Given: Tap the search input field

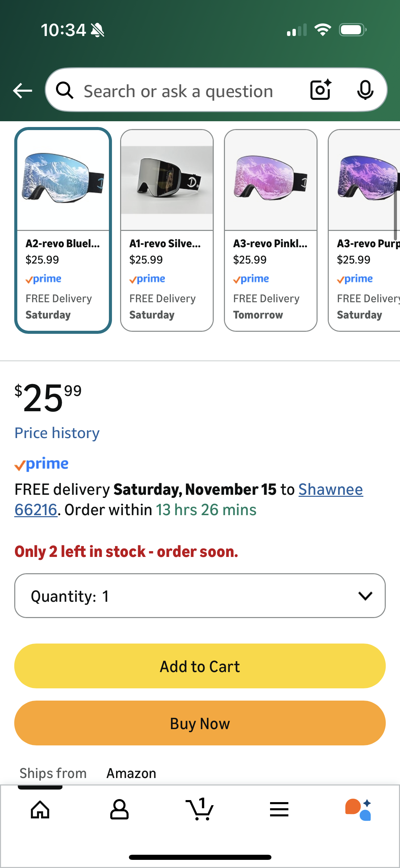Looking at the screenshot, I should (x=190, y=91).
